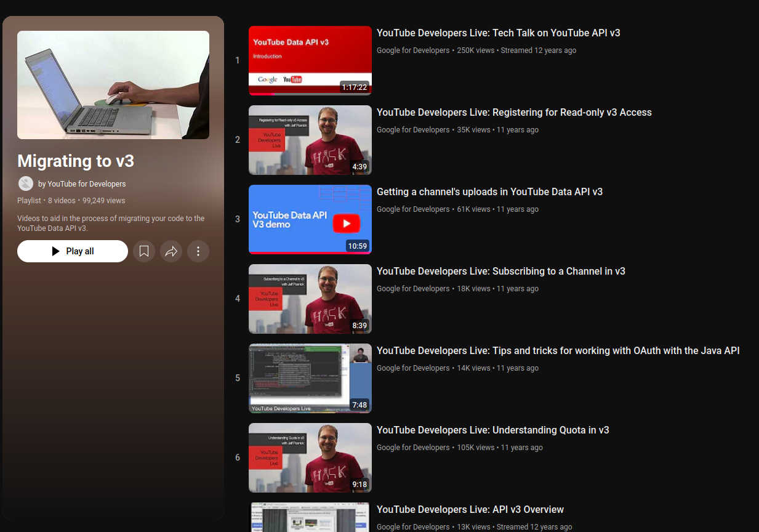Open the Tech Talk on YouTube API v3 video
This screenshot has height=532, width=759.
[x=499, y=33]
